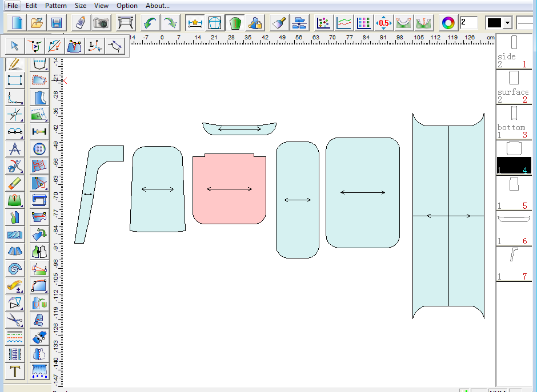Click the undo arrow button

click(150, 23)
